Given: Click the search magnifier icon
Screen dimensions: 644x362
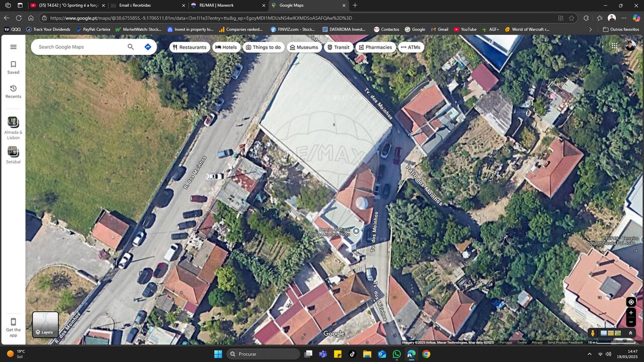Looking at the screenshot, I should 131,47.
